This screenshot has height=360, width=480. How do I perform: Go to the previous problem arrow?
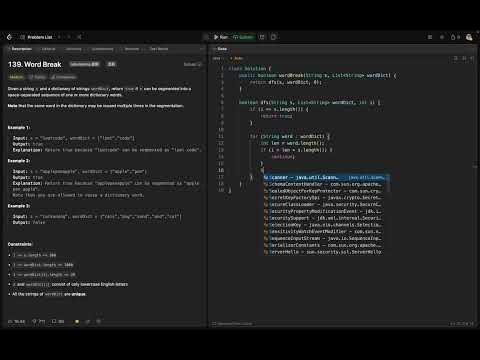[x=59, y=37]
